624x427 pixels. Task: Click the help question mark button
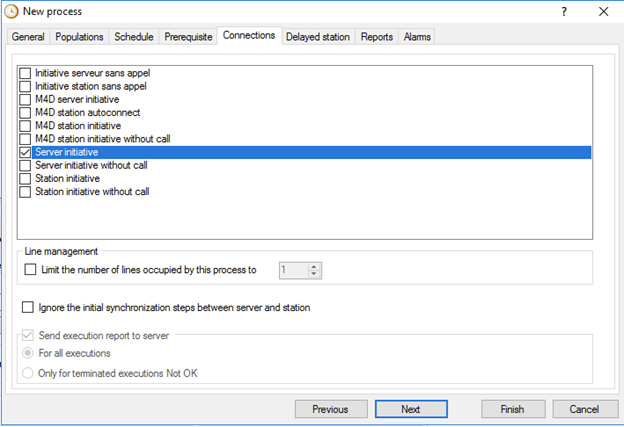point(563,12)
